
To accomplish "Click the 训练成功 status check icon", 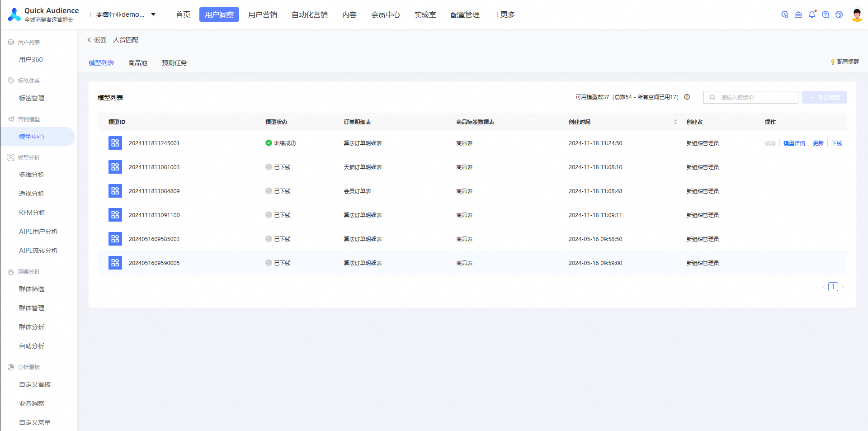I will [x=269, y=143].
